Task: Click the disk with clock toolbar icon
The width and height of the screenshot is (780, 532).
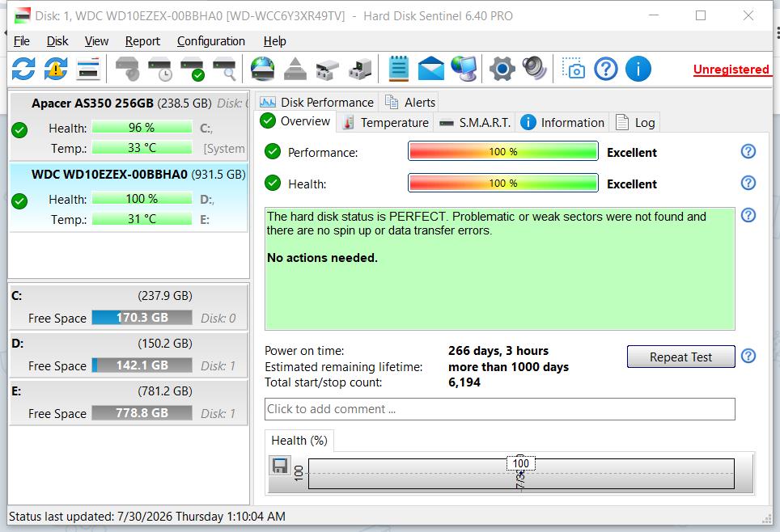Action: coord(159,69)
